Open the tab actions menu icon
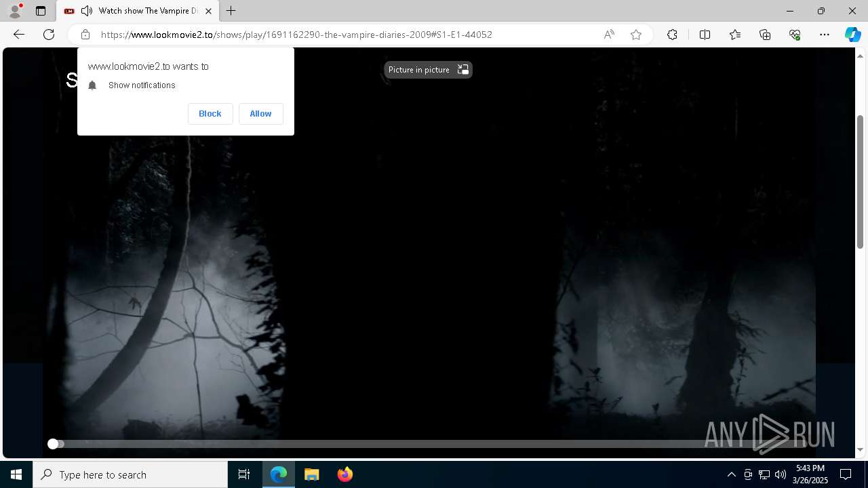The width and height of the screenshot is (868, 488). [x=41, y=11]
